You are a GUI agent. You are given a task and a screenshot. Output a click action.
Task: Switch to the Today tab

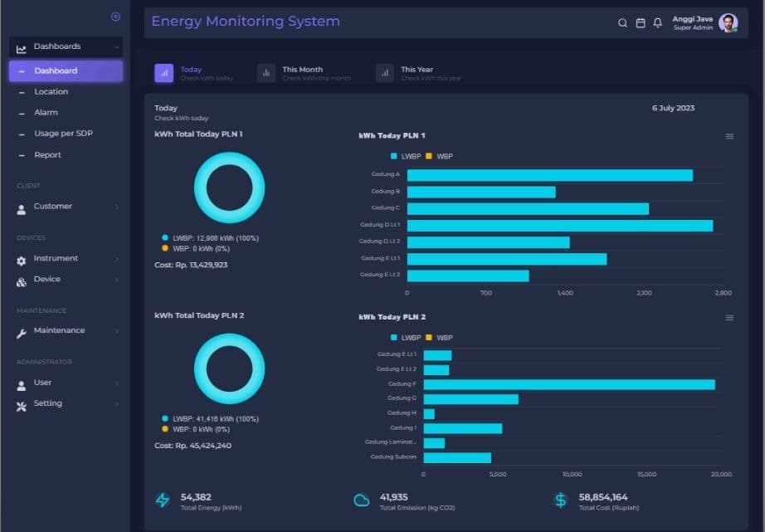tap(193, 73)
